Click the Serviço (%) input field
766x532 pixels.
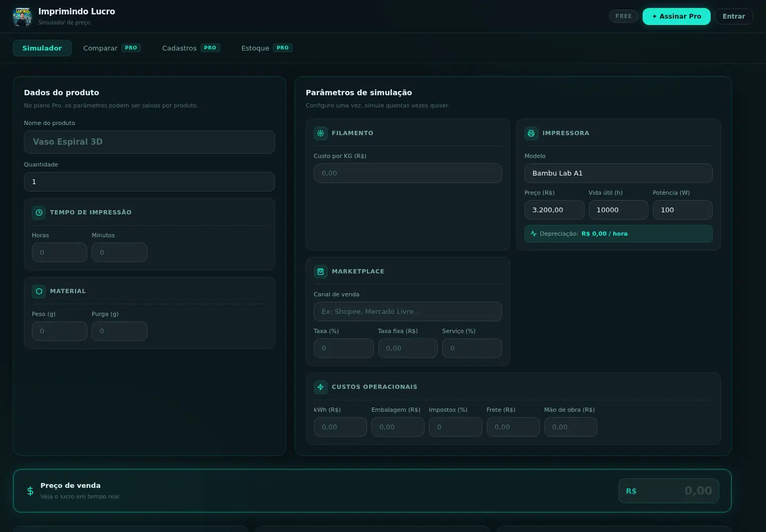pyautogui.click(x=472, y=348)
